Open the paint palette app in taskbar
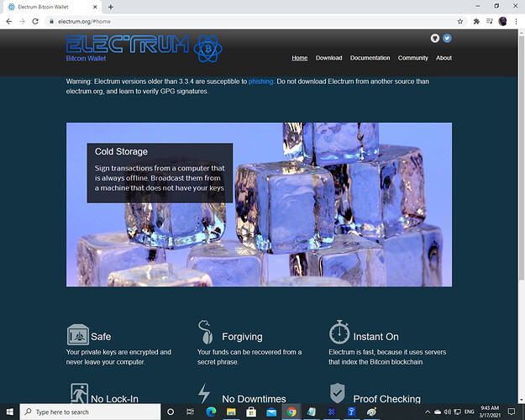Image resolution: width=525 pixels, height=420 pixels. (371, 412)
